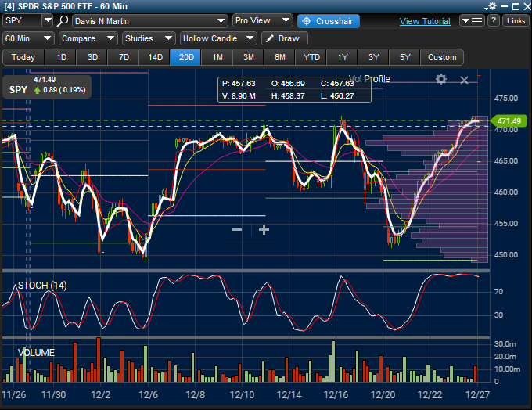Image resolution: width=532 pixels, height=410 pixels.
Task: Open the 60 Min interval dropdown
Action: coord(28,38)
